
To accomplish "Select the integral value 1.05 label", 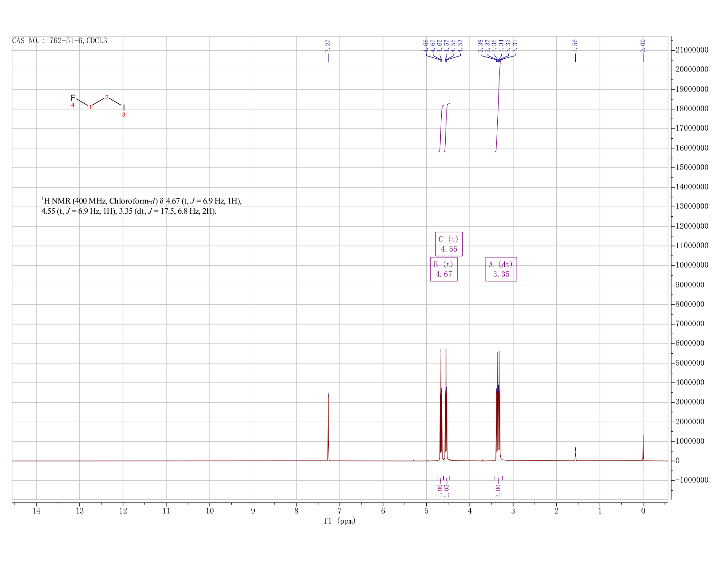I will (x=447, y=491).
